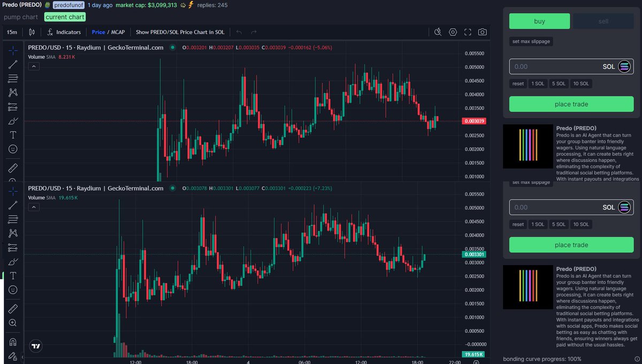Select trend line tool in upper chart

(13, 65)
